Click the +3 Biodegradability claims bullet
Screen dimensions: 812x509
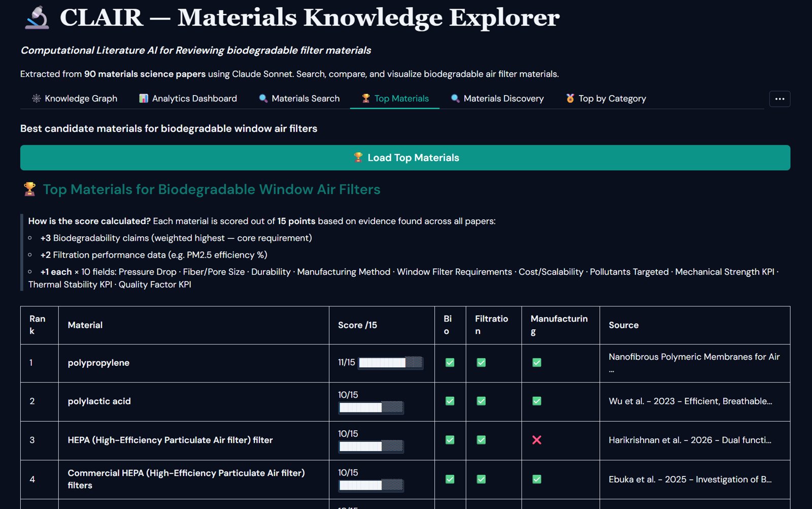coord(176,238)
